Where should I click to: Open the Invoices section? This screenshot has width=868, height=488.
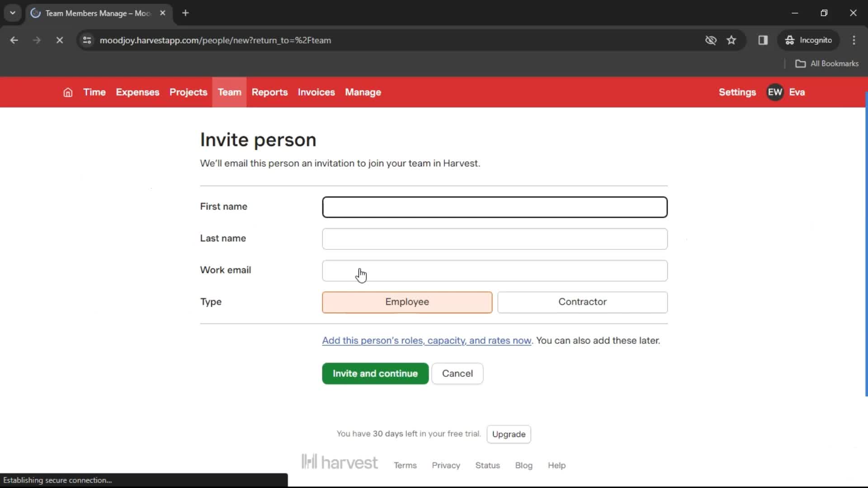coord(316,92)
